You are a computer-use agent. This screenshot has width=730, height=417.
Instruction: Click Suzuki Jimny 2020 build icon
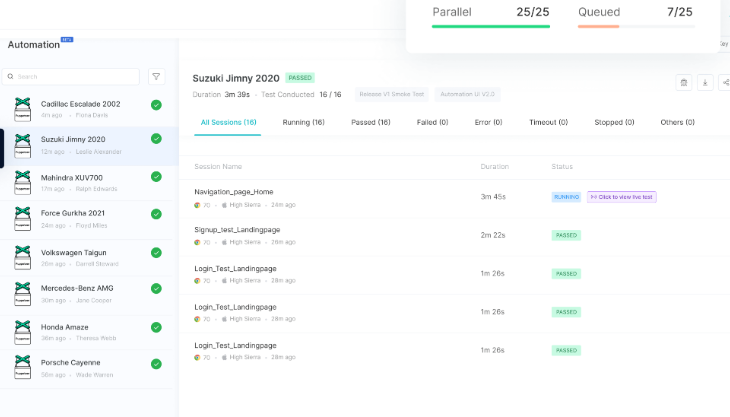tap(22, 146)
